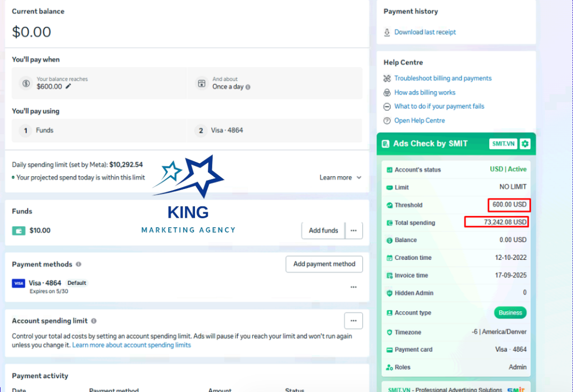Edit the $600.00 balance threshold pencil icon
Screen dimensions: 573x392
(68, 86)
